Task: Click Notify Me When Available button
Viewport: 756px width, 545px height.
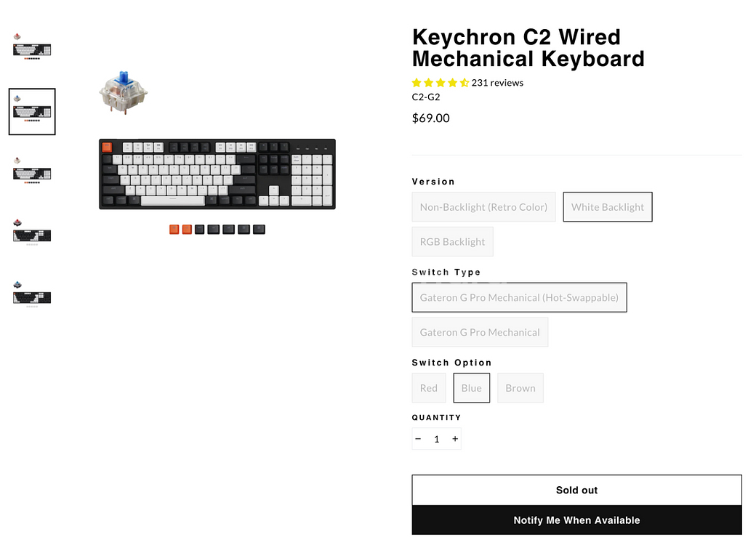Action: 576,520
